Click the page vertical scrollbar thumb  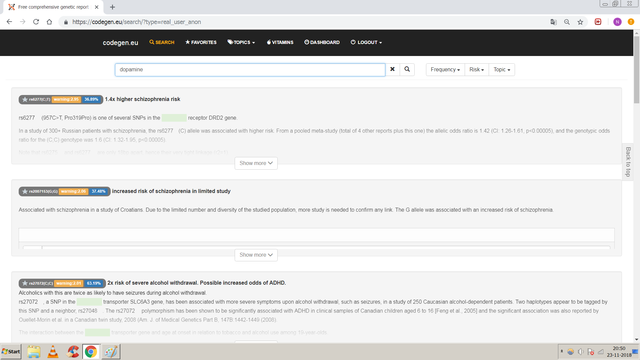(636, 71)
